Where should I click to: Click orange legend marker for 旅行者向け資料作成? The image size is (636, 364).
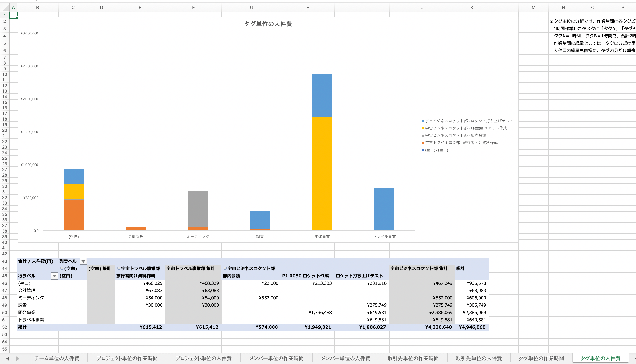point(423,143)
